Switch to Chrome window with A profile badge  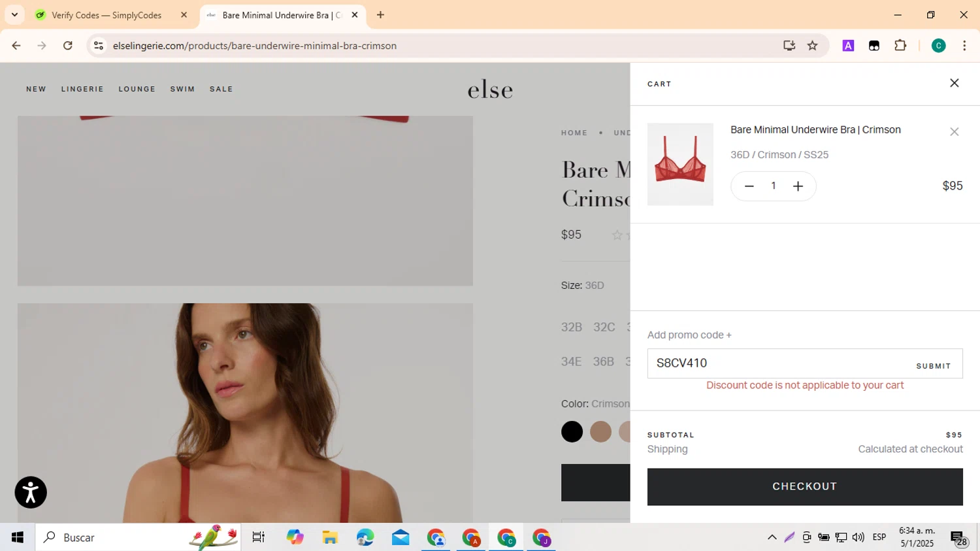[471, 537]
